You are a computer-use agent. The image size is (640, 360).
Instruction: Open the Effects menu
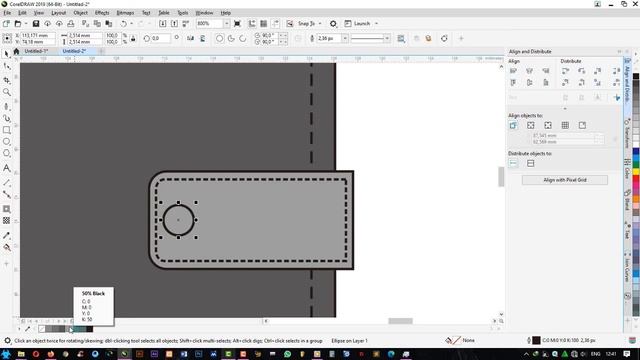point(102,13)
